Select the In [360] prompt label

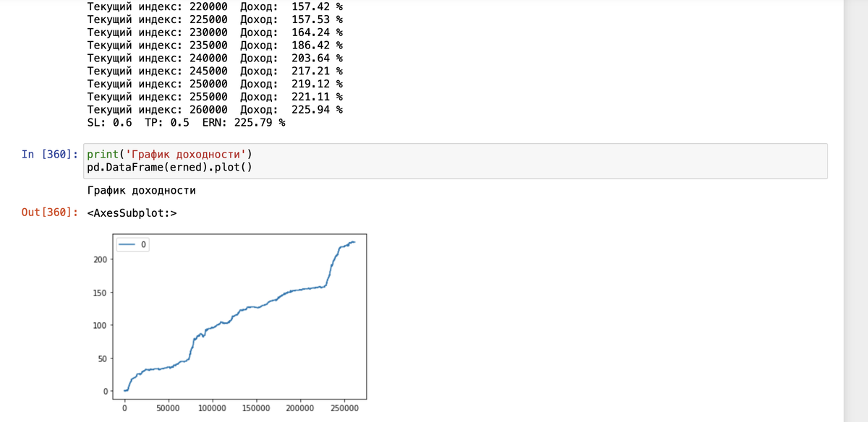[48, 155]
